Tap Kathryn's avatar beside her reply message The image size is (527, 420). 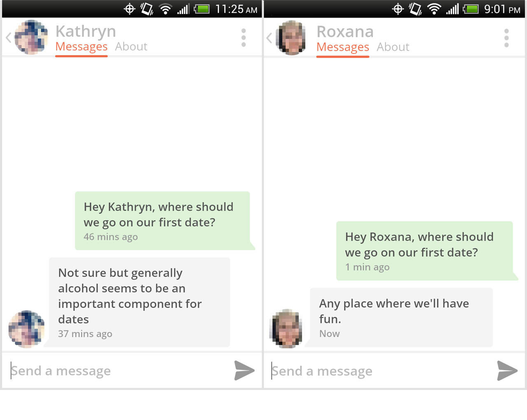click(x=27, y=329)
